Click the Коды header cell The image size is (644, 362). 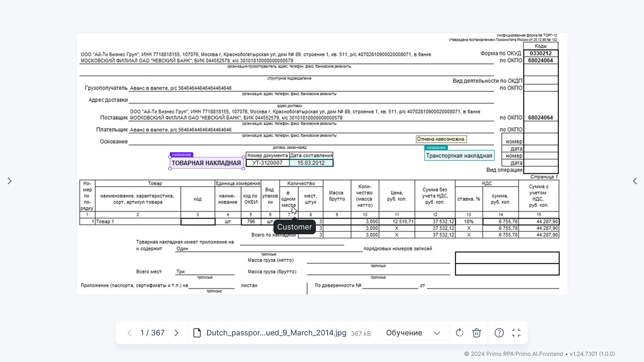coord(541,46)
